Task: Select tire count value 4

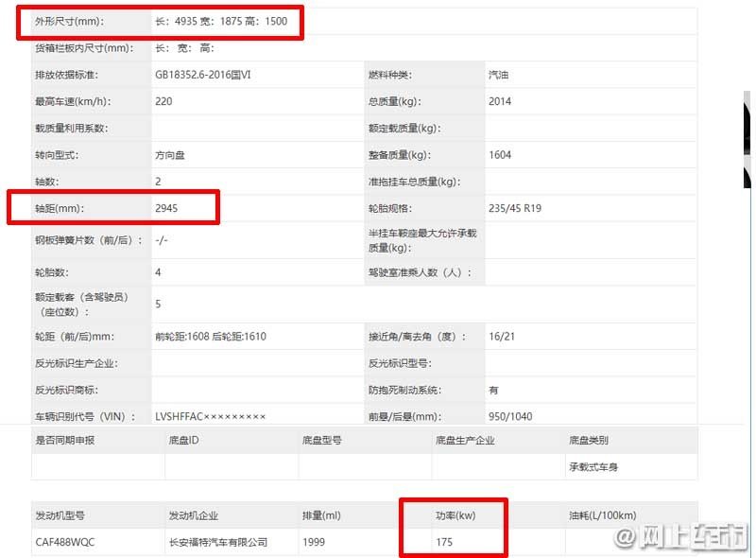Action: [x=158, y=272]
